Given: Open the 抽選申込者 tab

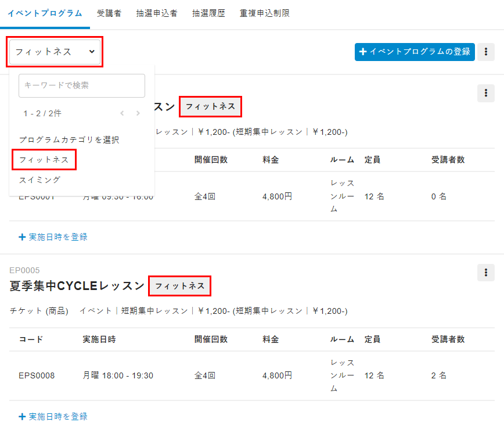Looking at the screenshot, I should [x=157, y=13].
